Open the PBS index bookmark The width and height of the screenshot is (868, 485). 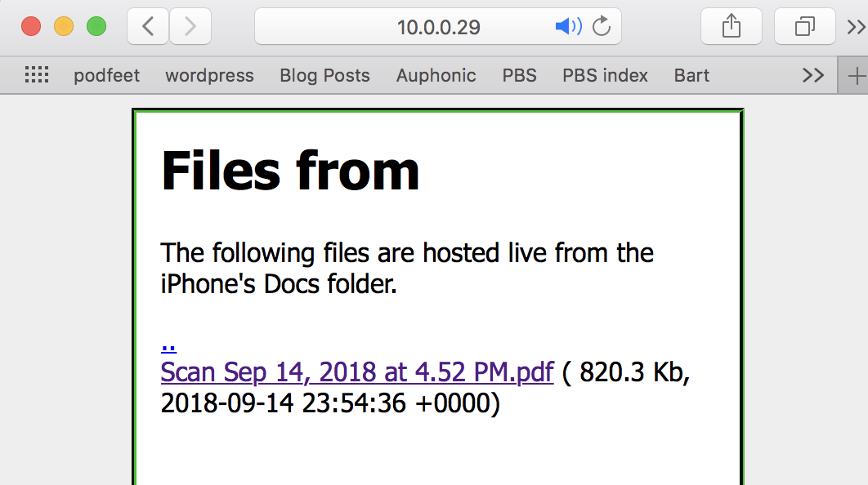605,75
